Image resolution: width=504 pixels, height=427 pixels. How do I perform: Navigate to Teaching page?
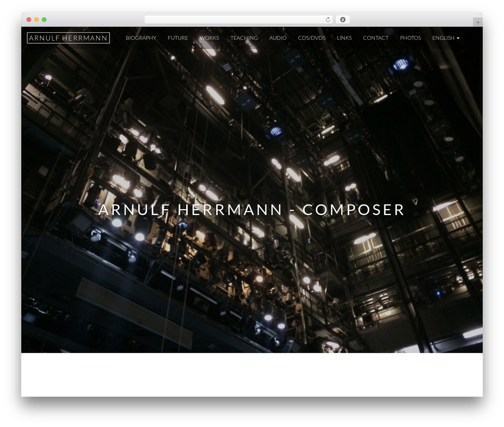pyautogui.click(x=244, y=38)
